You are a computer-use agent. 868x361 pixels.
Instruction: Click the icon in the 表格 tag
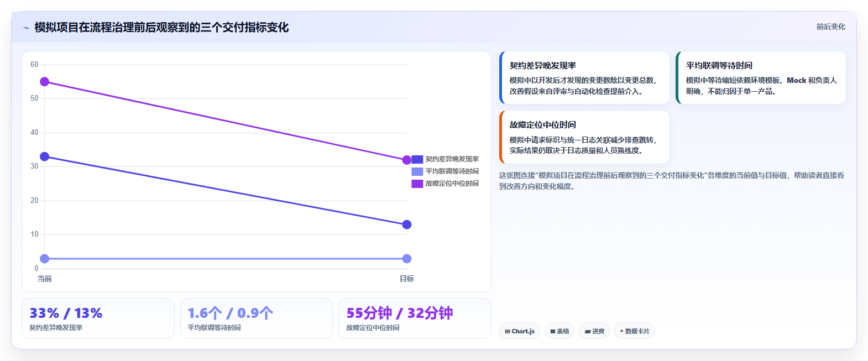pyautogui.click(x=553, y=332)
